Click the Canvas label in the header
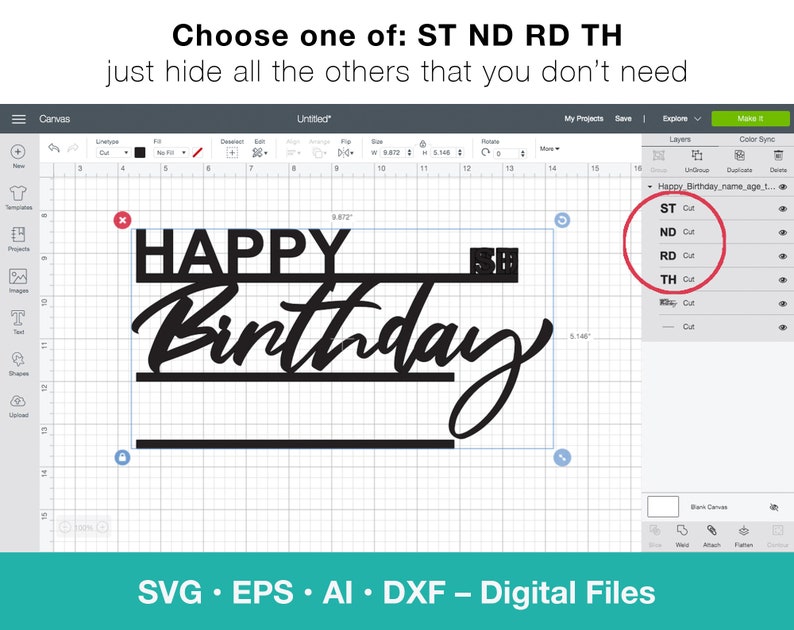Image resolution: width=794 pixels, height=630 pixels. [55, 119]
